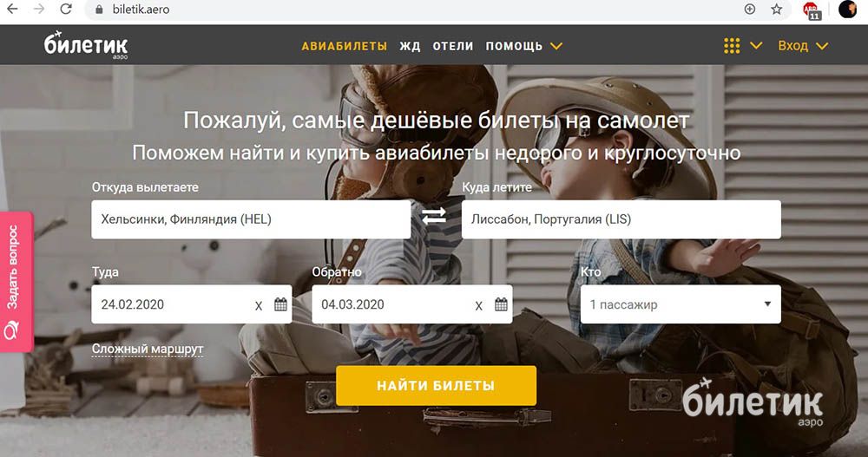Open the Авиабилеты tab
Viewport: 868px width, 457px height.
coord(345,47)
